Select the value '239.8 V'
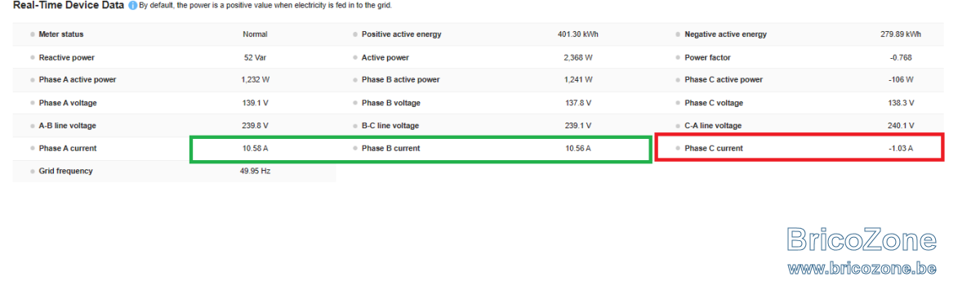Image resolution: width=980 pixels, height=304 pixels. 255,126
